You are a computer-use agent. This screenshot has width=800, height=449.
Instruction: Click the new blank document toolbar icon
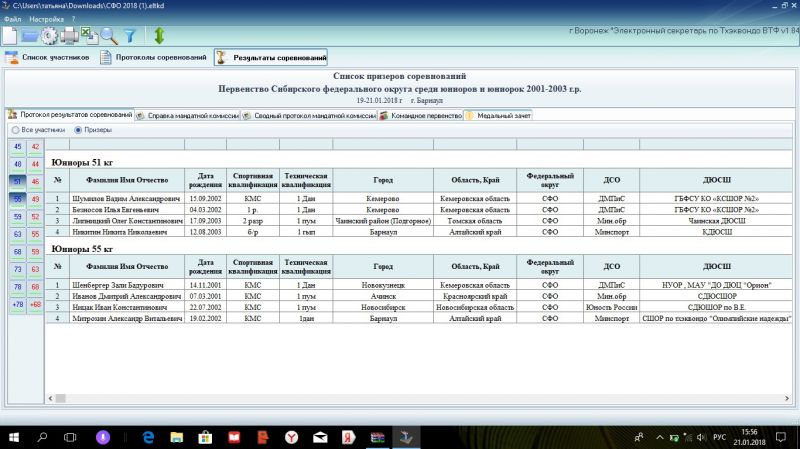(10, 35)
